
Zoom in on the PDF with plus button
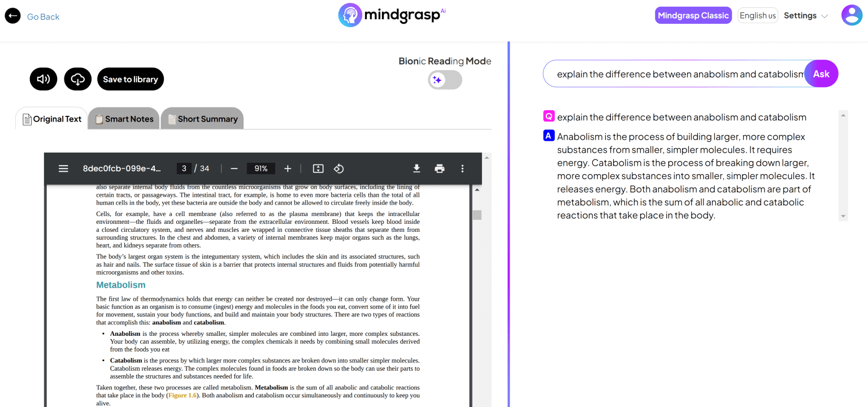click(x=288, y=168)
